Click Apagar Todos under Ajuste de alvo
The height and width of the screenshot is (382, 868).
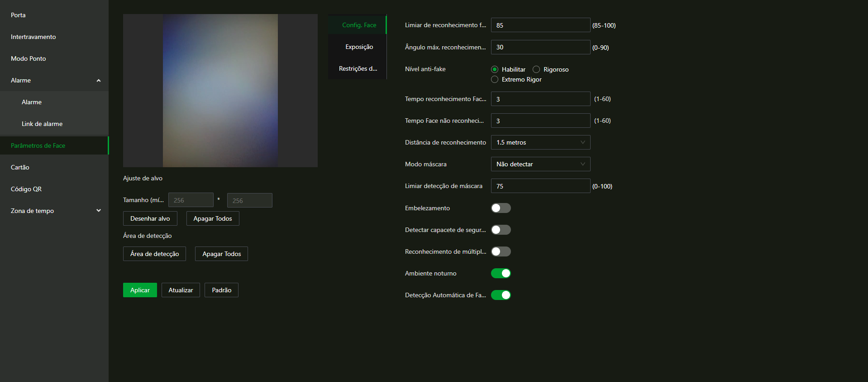click(213, 218)
